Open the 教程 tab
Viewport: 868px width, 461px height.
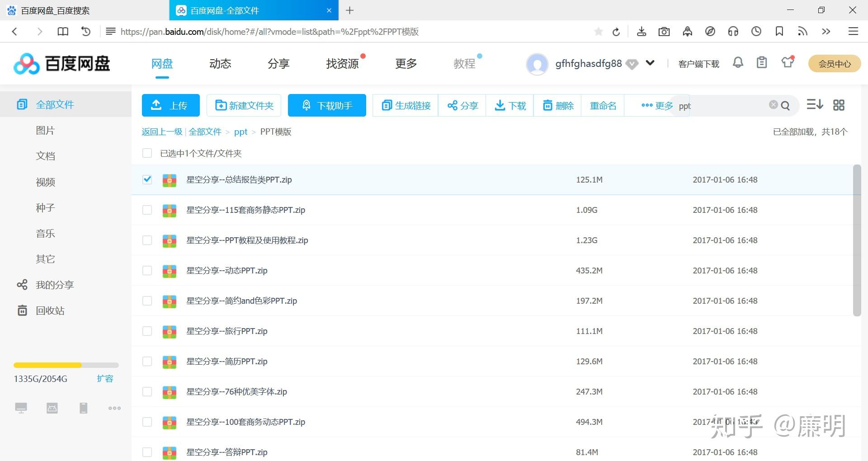point(464,64)
